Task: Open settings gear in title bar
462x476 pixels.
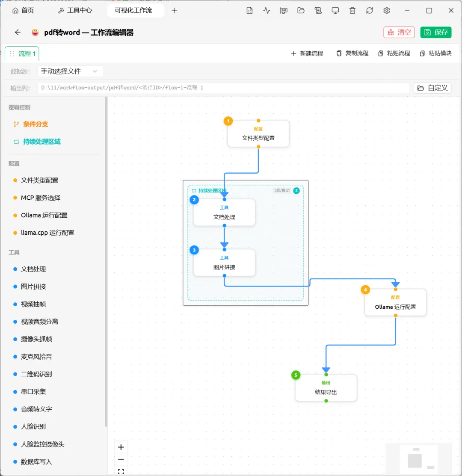Action: (387, 11)
